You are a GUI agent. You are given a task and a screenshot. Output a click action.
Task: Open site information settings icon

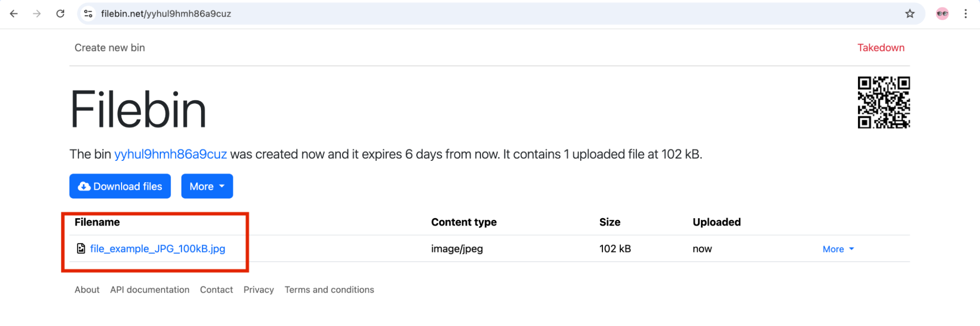(88, 14)
